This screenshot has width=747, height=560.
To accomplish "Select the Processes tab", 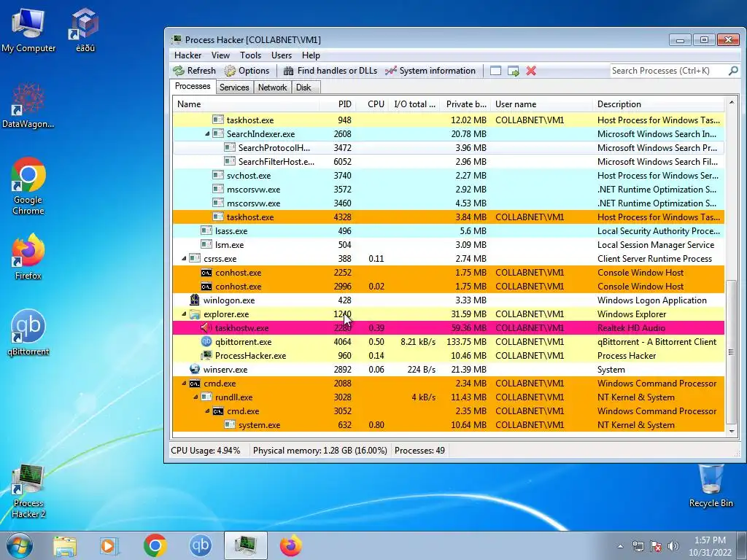I will [193, 86].
